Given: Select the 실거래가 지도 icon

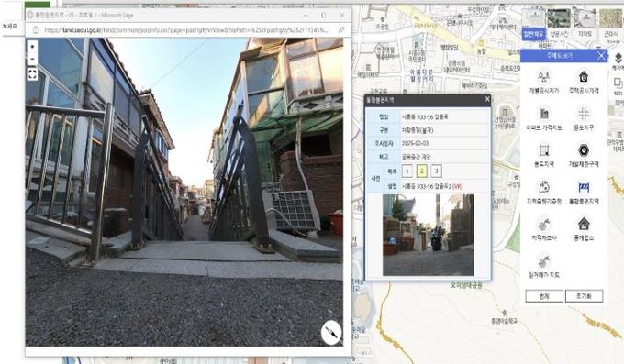Looking at the screenshot, I should (543, 261).
